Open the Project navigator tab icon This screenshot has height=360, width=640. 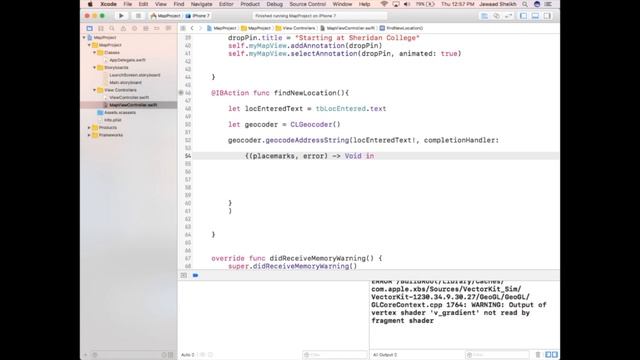pos(89,28)
